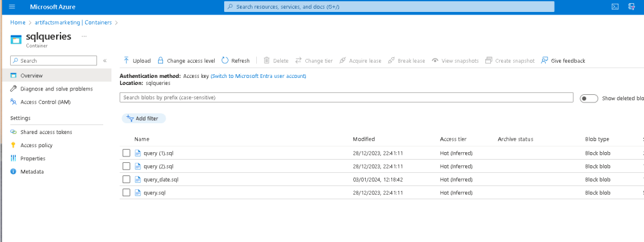The image size is (644, 242).
Task: Click the file icon of query_date.sql
Action: pyautogui.click(x=138, y=179)
